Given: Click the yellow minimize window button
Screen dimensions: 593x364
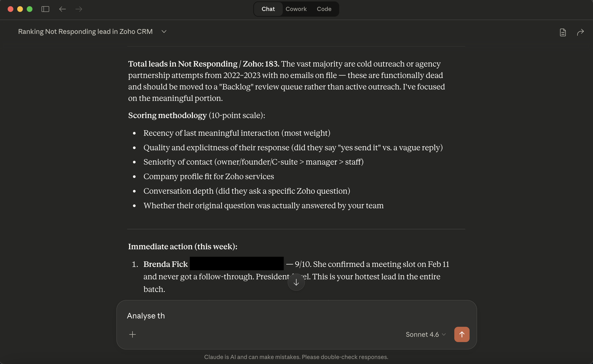Looking at the screenshot, I should (20, 9).
